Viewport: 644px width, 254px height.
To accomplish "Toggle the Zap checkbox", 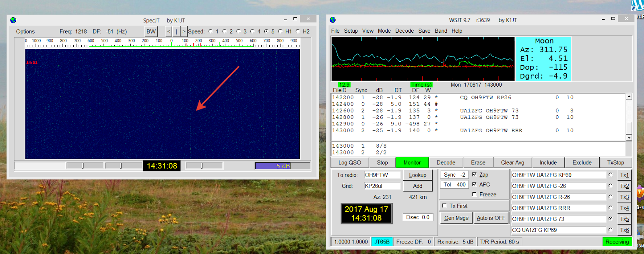I will coord(475,175).
